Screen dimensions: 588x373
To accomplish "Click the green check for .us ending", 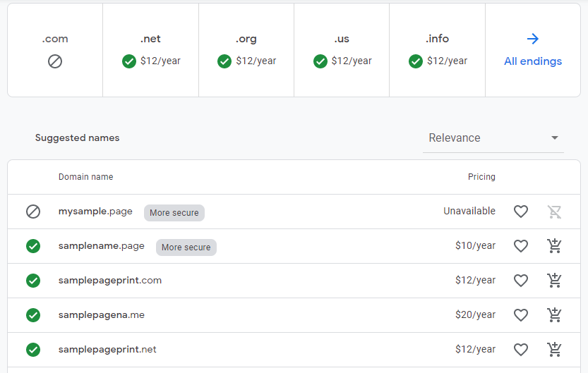I will click(320, 61).
